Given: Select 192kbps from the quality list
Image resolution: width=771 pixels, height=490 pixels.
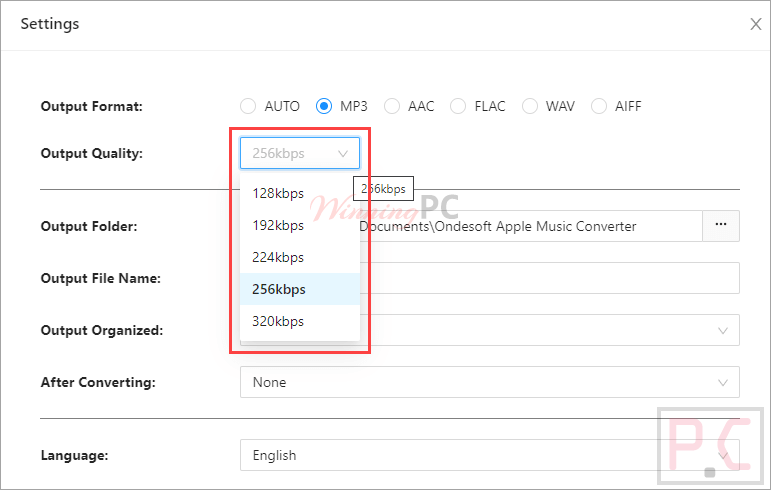Looking at the screenshot, I should tap(300, 225).
